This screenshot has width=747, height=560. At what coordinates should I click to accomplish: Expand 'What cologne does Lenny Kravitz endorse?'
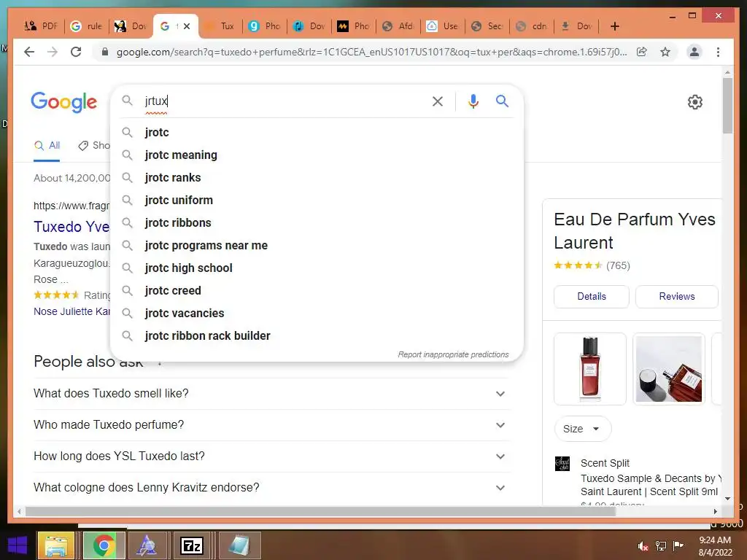coord(271,488)
